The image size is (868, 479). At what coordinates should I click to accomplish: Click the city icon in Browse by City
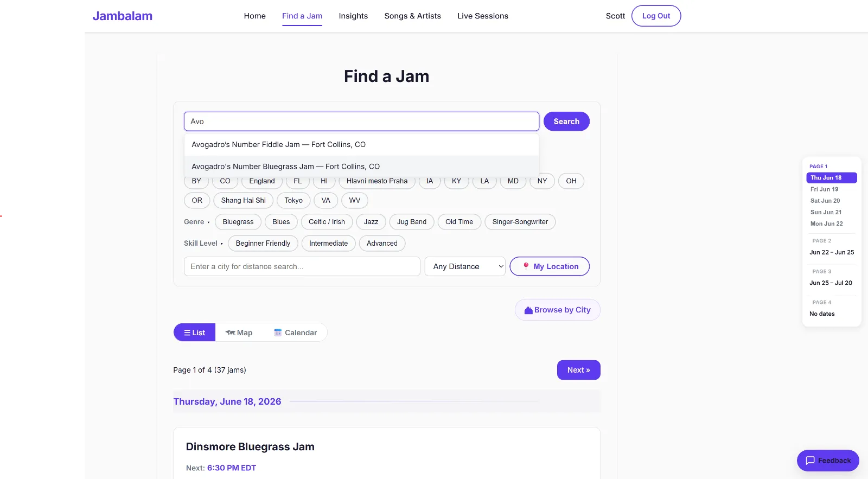(528, 310)
